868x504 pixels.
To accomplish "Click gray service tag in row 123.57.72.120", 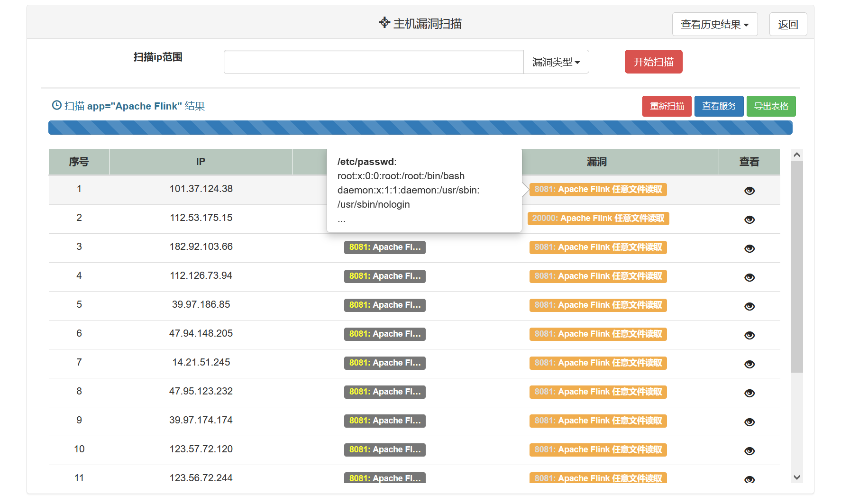I will 384,449.
